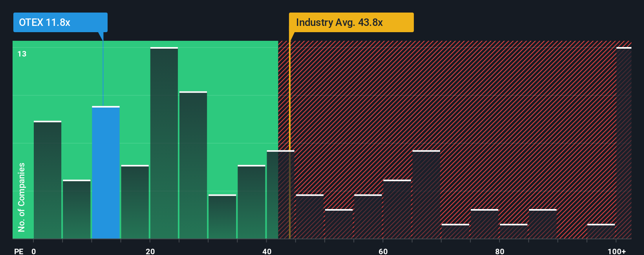The height and width of the screenshot is (255, 644).
Task: Select the tallest bar at PE 20-25
Action: click(x=164, y=143)
